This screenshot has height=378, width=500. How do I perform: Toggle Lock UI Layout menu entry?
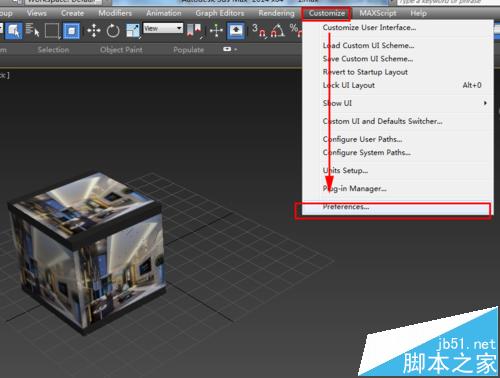tap(398, 85)
